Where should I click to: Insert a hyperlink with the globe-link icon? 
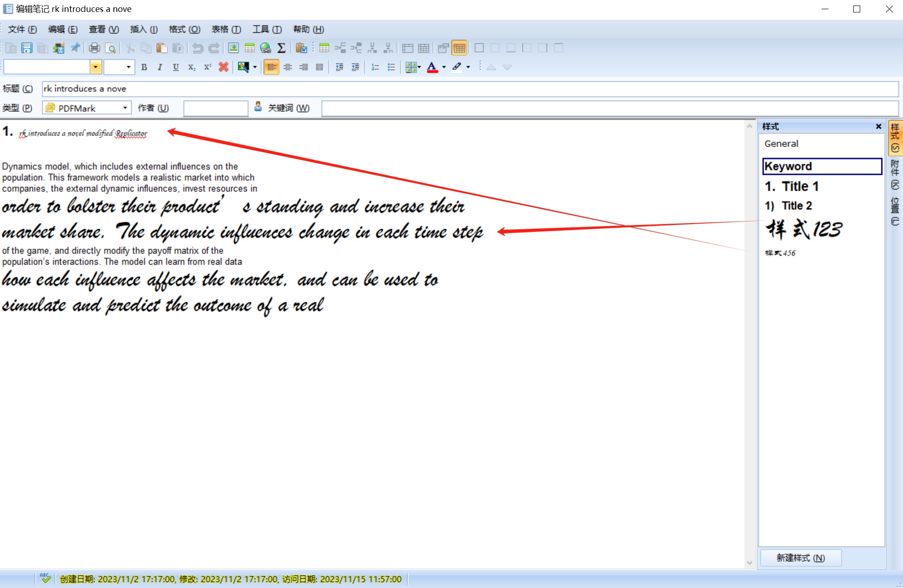(x=265, y=48)
